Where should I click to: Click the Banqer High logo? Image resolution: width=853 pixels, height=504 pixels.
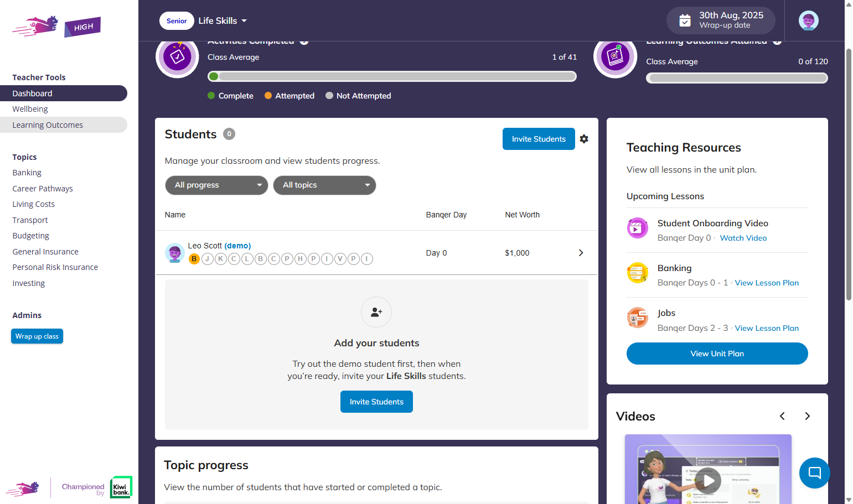pyautogui.click(x=56, y=27)
